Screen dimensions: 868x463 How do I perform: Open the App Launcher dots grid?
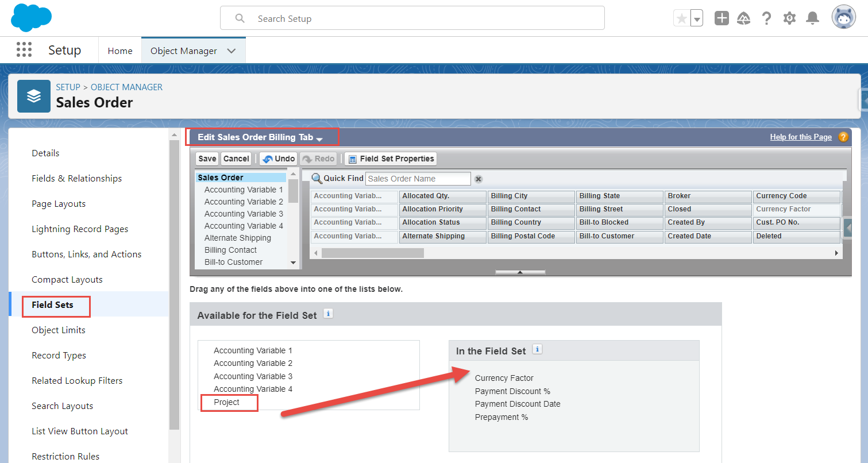click(24, 50)
